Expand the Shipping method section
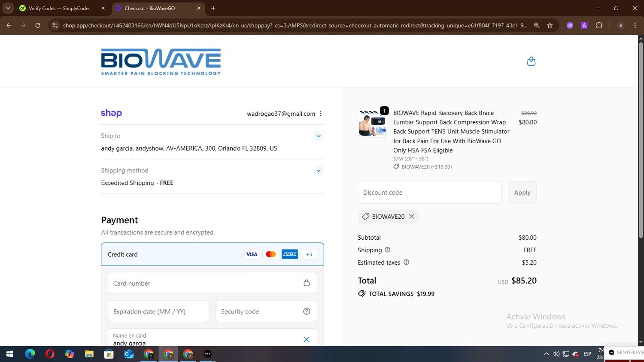Screen dimensions: 644x362 [318, 171]
